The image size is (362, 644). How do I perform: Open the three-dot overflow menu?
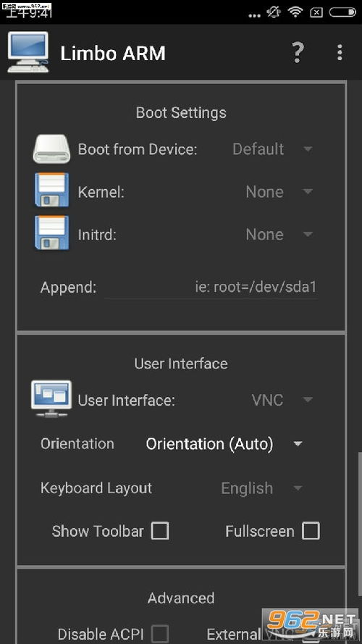(340, 53)
